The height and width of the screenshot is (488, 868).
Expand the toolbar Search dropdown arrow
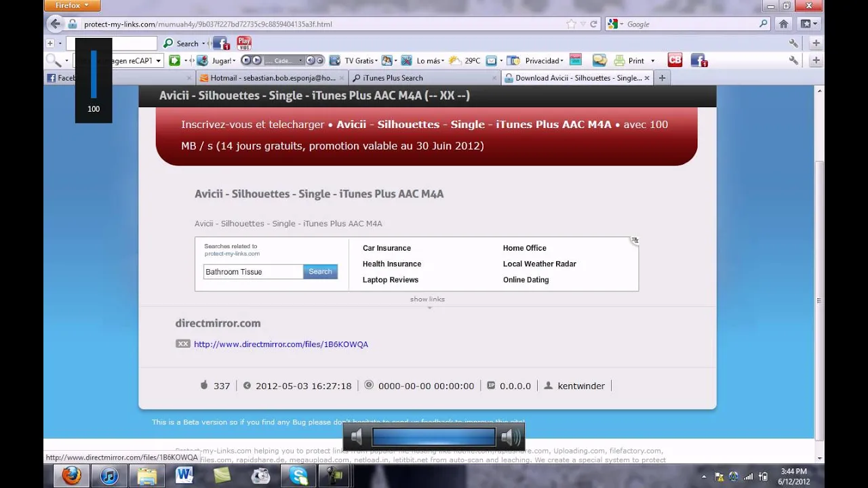pos(204,43)
